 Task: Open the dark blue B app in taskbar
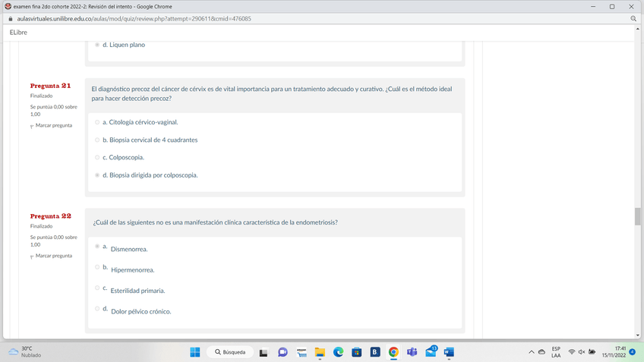(x=375, y=352)
